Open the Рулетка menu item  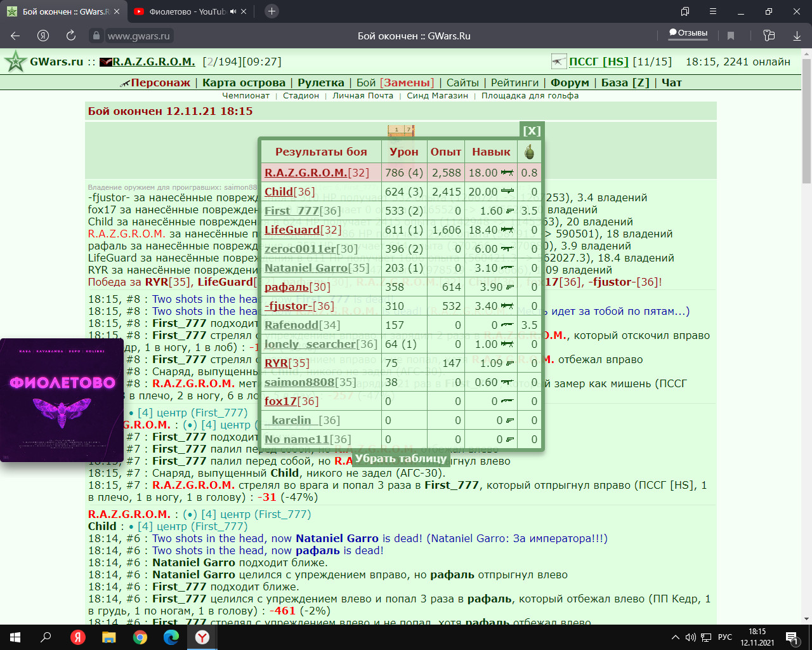321,83
